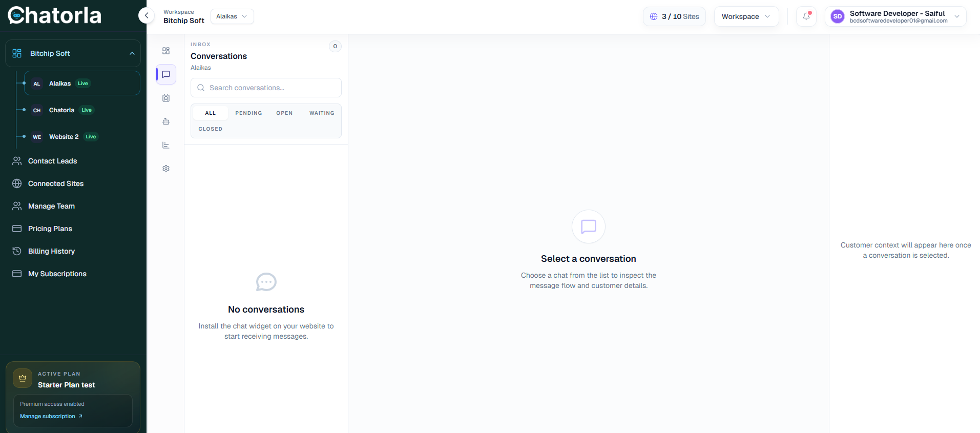The height and width of the screenshot is (433, 980).
Task: Open the analytics chart icon in mini sidebar
Action: pos(166,145)
